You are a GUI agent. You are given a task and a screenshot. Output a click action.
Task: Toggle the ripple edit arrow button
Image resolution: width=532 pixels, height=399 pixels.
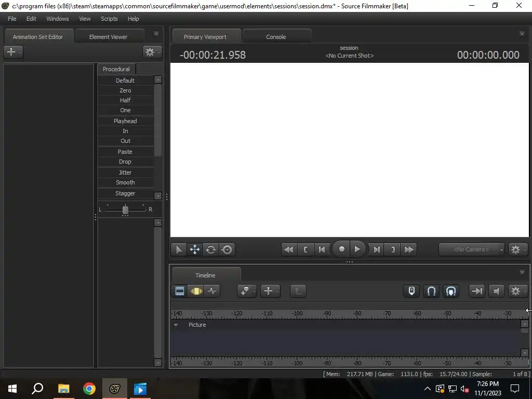477,291
